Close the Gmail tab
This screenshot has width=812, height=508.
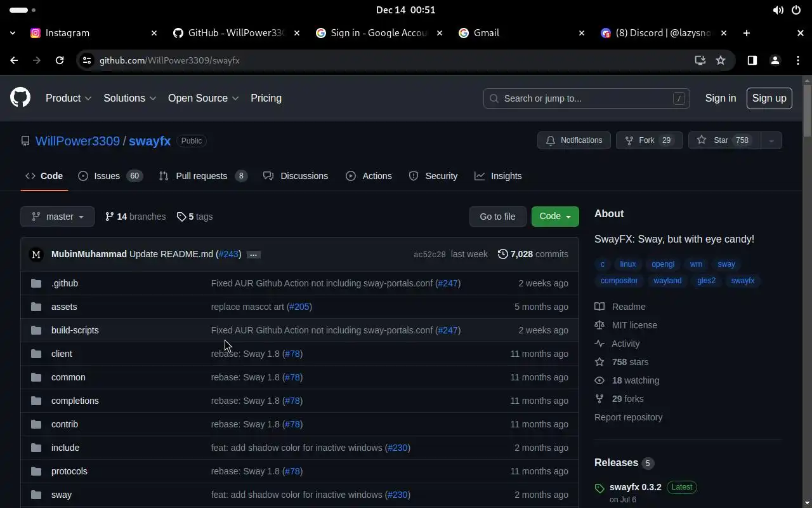581,33
